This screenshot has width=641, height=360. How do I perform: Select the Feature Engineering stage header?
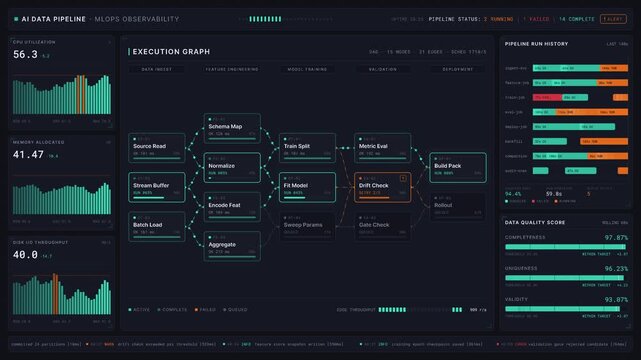[232, 69]
